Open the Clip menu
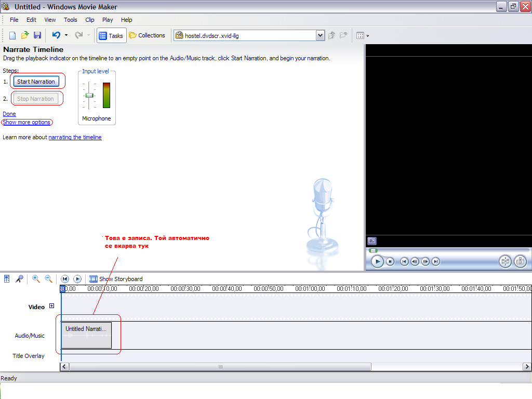 [90, 20]
